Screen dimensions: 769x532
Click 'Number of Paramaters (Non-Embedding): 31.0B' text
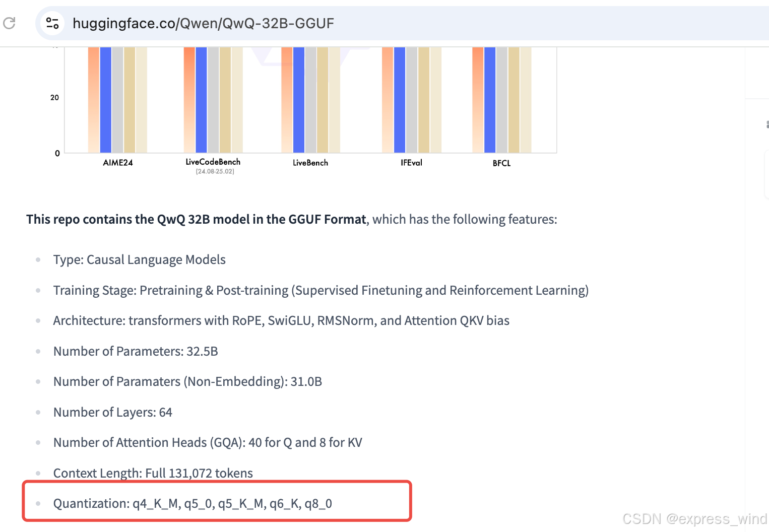click(187, 381)
